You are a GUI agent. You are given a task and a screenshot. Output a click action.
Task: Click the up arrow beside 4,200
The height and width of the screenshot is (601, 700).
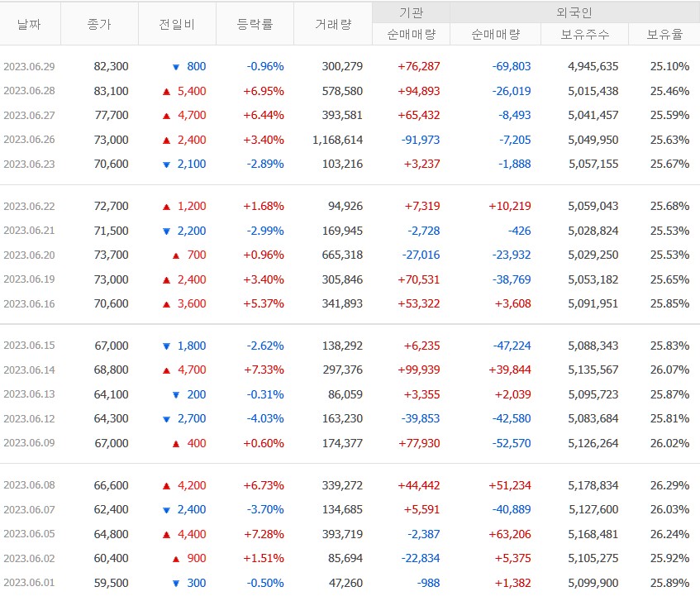click(x=166, y=486)
